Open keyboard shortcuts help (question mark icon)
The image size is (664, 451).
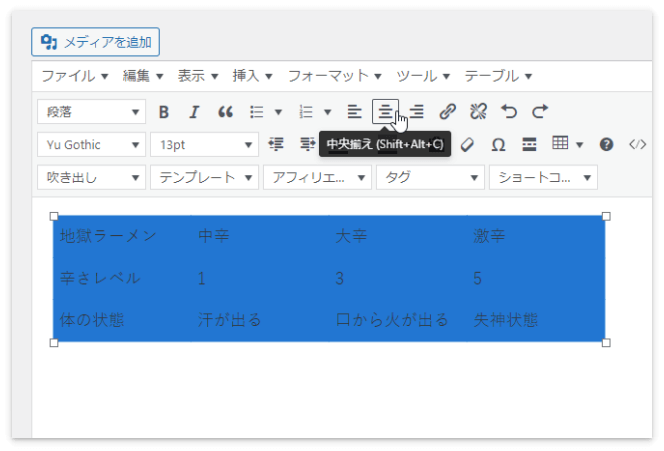pos(606,144)
